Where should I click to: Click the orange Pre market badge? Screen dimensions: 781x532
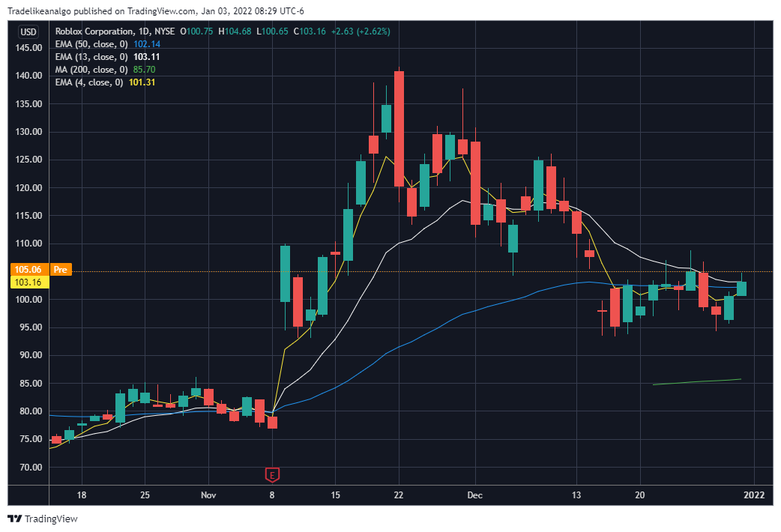pos(60,270)
